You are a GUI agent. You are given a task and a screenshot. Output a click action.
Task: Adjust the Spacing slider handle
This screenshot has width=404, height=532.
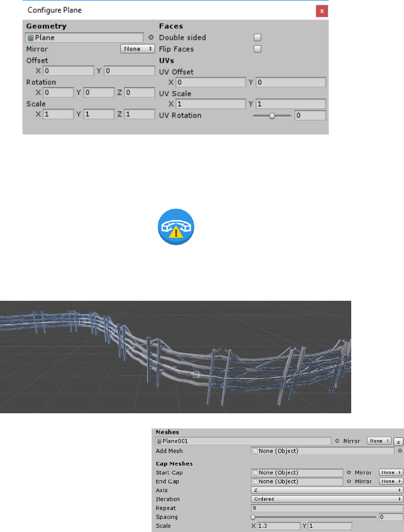tap(253, 517)
